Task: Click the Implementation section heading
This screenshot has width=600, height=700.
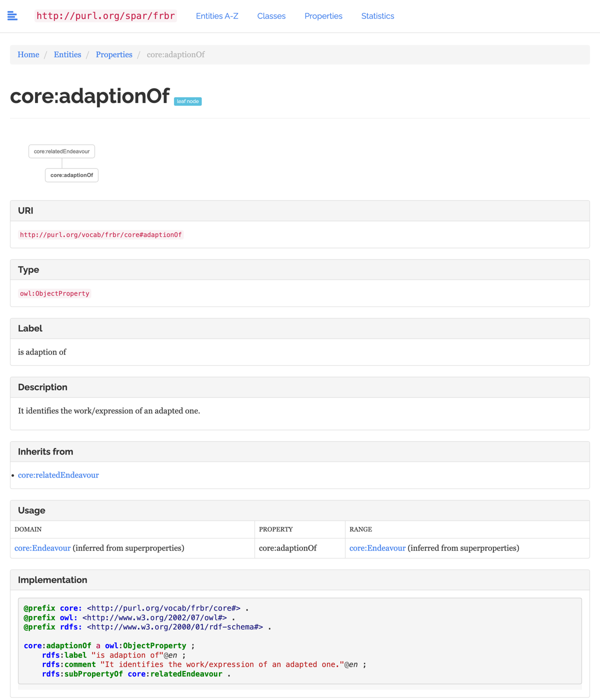Action: point(52,580)
